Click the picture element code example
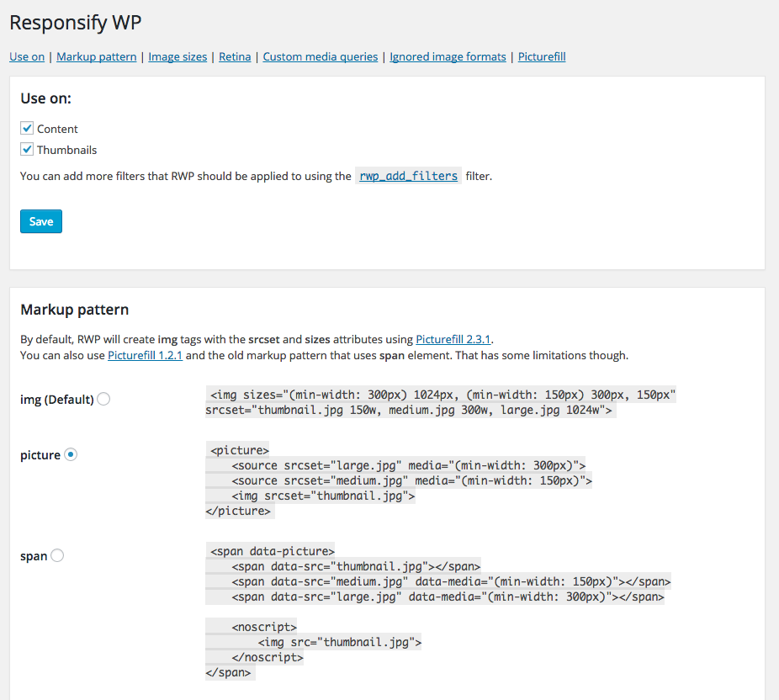 tap(399, 480)
